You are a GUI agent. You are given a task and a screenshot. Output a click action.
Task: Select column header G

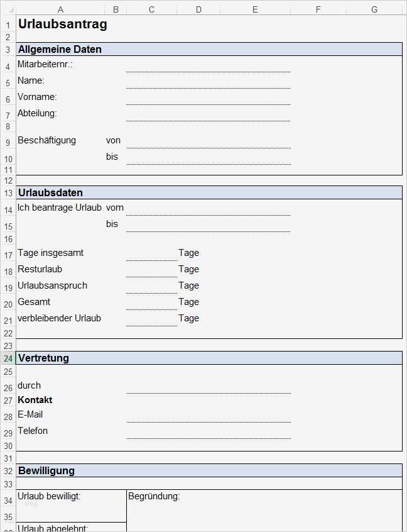373,9
